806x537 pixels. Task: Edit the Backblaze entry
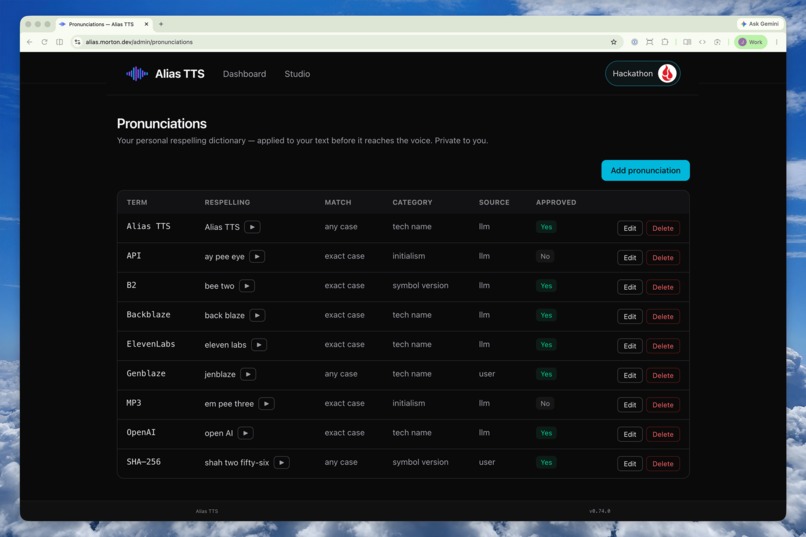coord(630,317)
